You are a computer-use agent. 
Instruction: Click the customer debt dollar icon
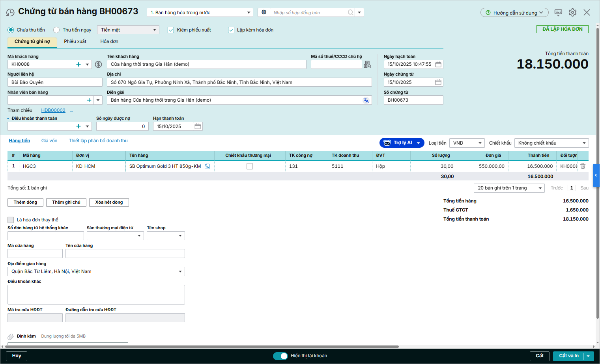coord(99,65)
